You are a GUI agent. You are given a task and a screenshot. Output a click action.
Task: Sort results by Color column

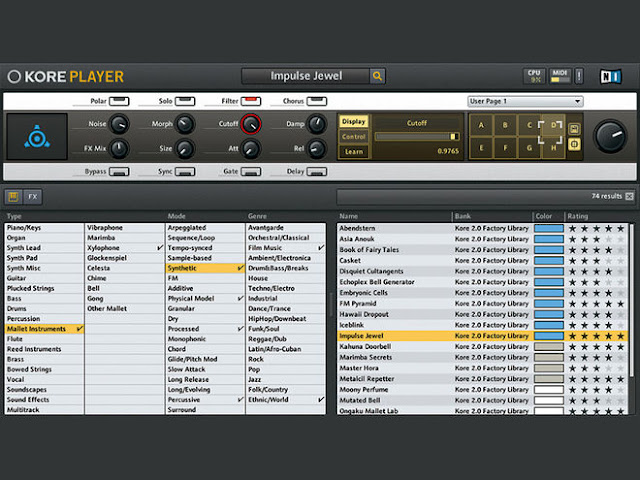(x=544, y=216)
